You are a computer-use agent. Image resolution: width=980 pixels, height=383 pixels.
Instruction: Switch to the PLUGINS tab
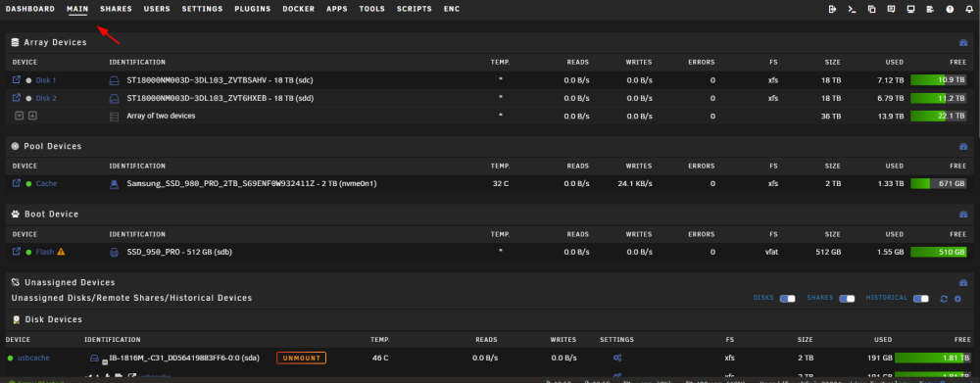253,10
